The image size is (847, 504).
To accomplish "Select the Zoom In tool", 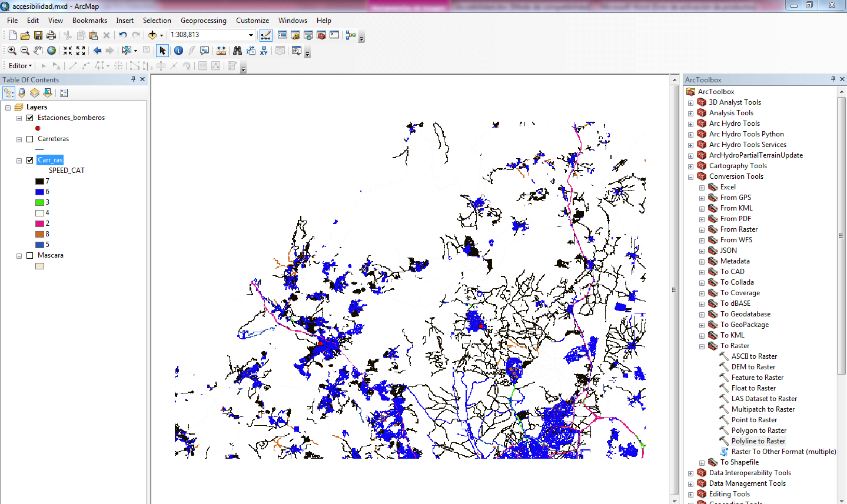I will point(12,51).
